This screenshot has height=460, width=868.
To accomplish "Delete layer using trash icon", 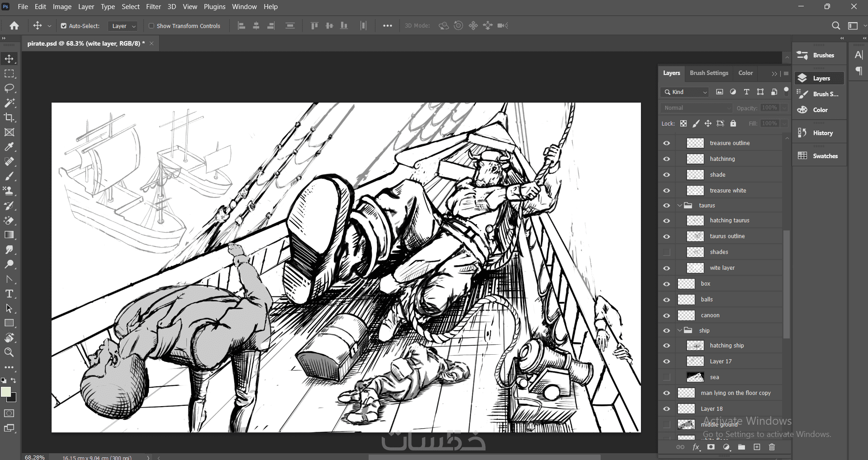I will pos(772,447).
